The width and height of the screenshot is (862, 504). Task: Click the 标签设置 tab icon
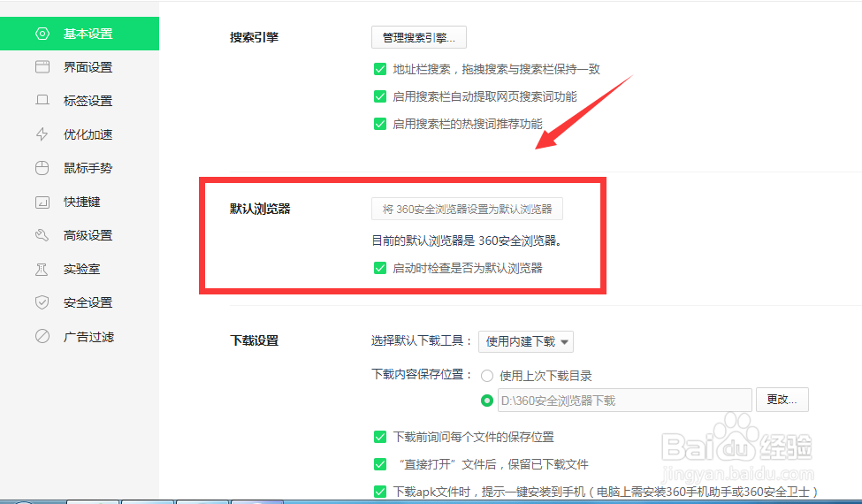tap(42, 101)
